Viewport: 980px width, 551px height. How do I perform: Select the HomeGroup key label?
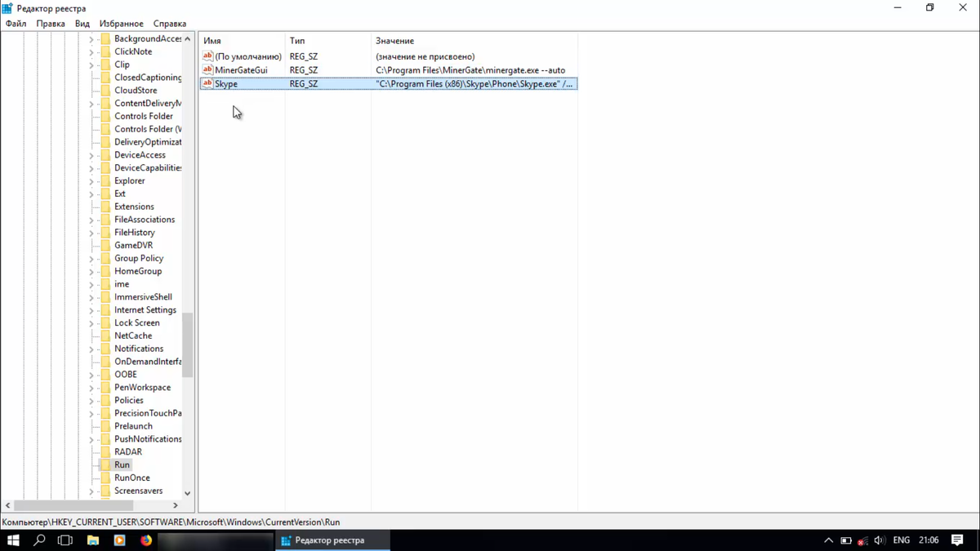tap(138, 271)
